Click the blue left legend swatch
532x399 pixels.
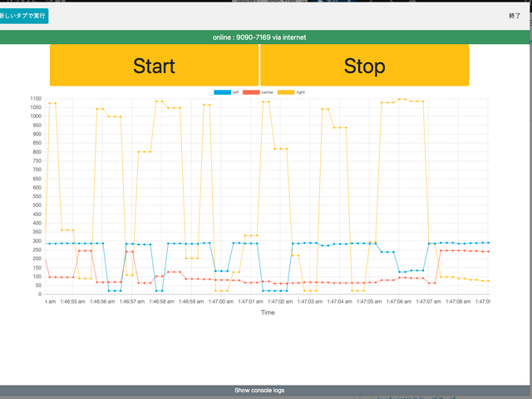coord(222,92)
